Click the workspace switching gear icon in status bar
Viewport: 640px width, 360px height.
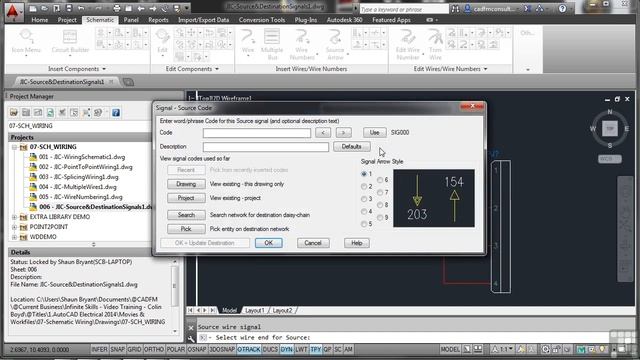(545, 349)
